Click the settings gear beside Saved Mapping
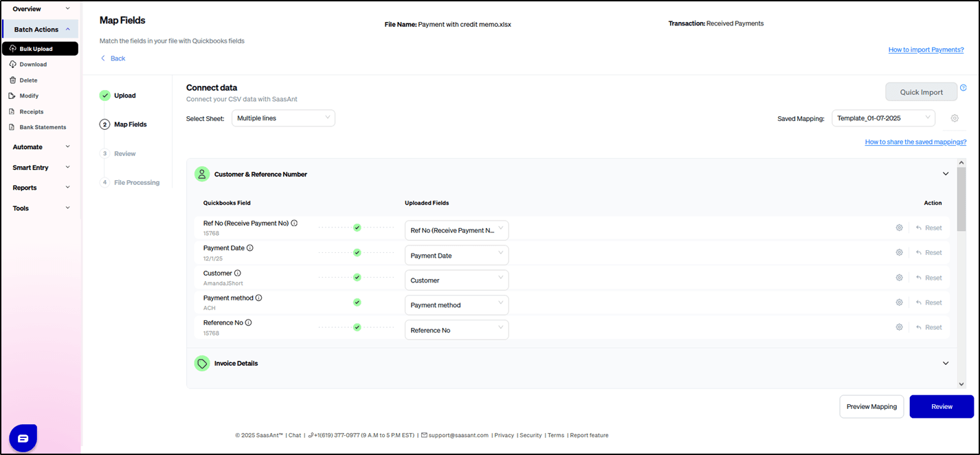The image size is (980, 455). point(955,118)
